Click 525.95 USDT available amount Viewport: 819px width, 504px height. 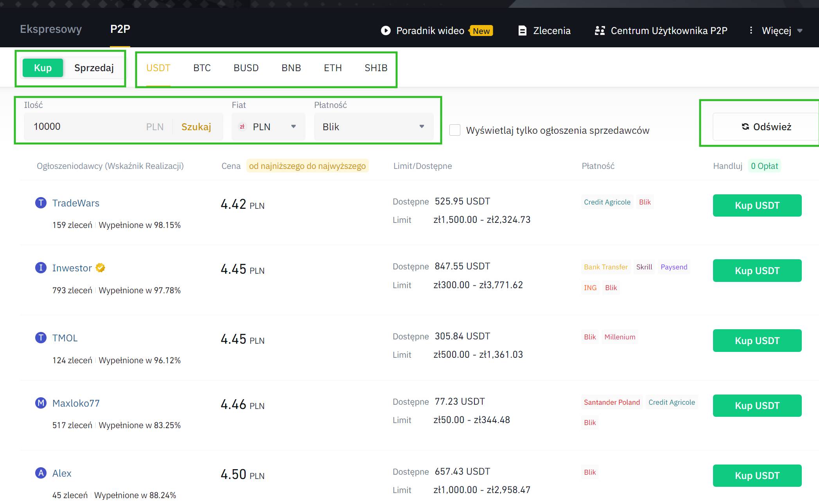(x=462, y=201)
